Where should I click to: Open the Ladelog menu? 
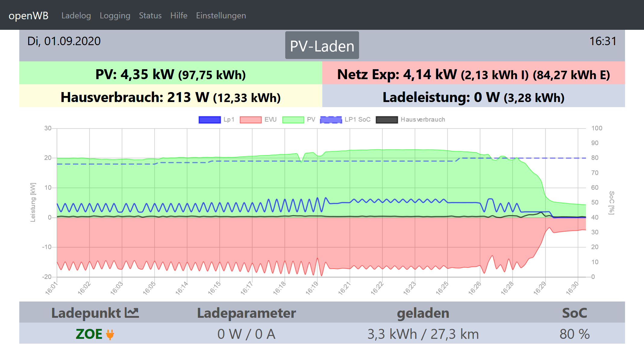76,15
